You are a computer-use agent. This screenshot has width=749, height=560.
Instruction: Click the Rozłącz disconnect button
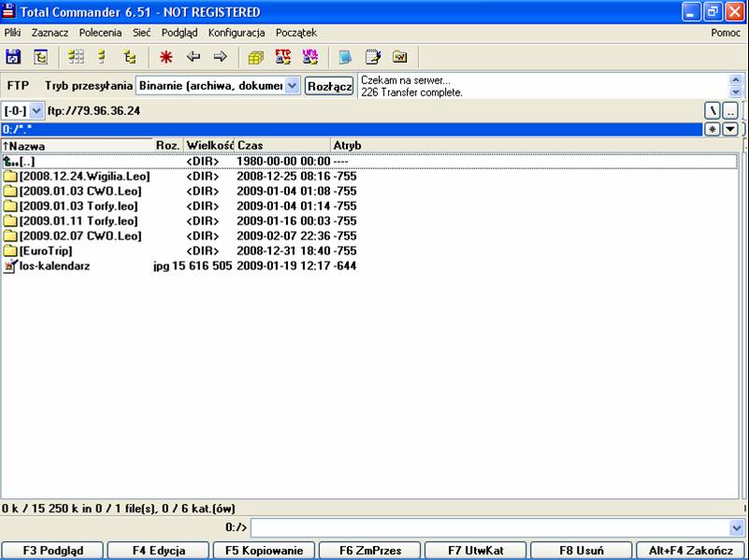click(329, 86)
